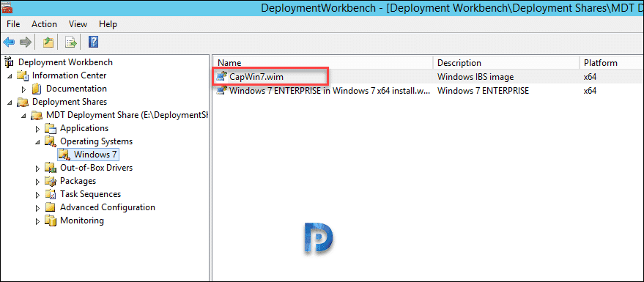Sort list by Description column header
644x282 pixels.
(506, 63)
